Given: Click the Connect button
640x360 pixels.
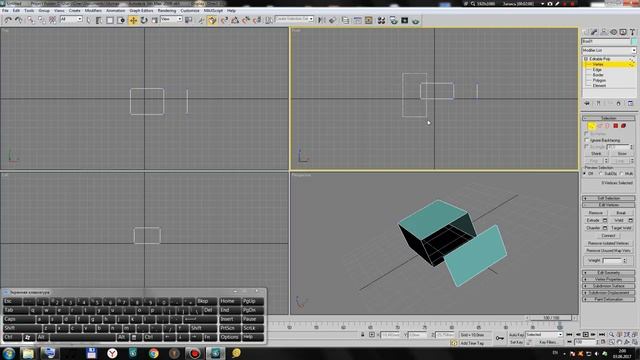Looking at the screenshot, I should coord(608,236).
